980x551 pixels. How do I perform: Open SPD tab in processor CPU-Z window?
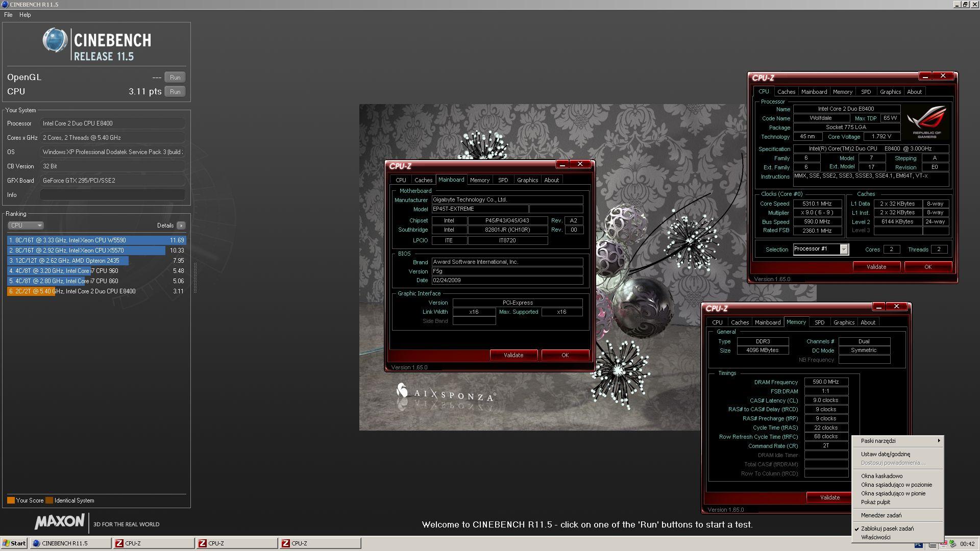pyautogui.click(x=866, y=92)
